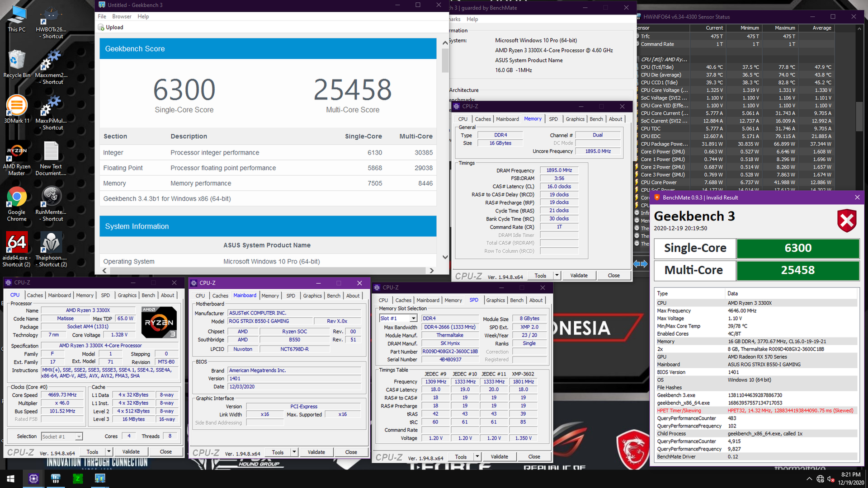Open Recycle Bin desktop icon
This screenshot has width=868, height=488.
pyautogui.click(x=17, y=64)
